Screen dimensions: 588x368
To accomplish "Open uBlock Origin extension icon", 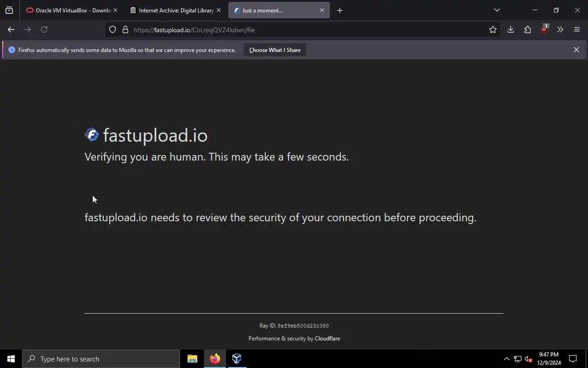I will (544, 29).
